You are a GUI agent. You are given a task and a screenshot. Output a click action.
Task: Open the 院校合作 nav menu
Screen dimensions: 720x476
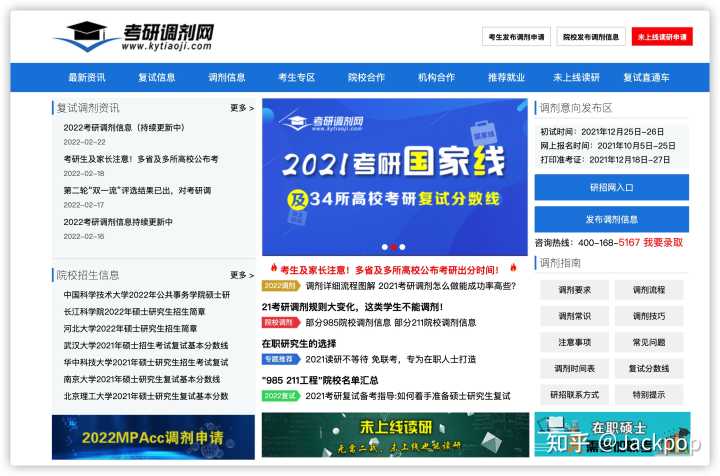366,78
